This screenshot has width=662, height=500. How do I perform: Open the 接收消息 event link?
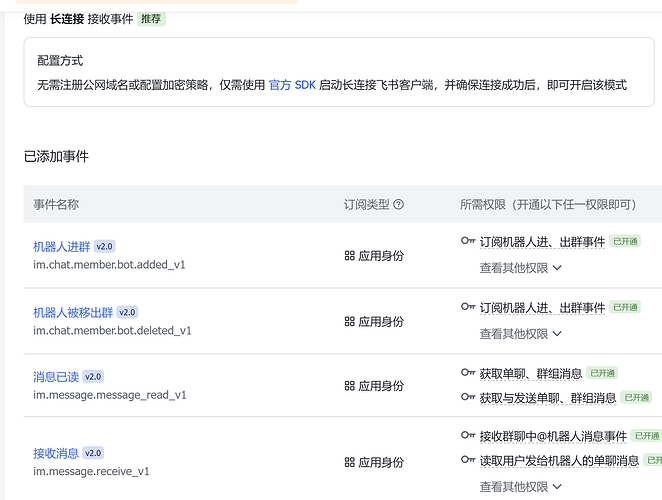[x=55, y=453]
